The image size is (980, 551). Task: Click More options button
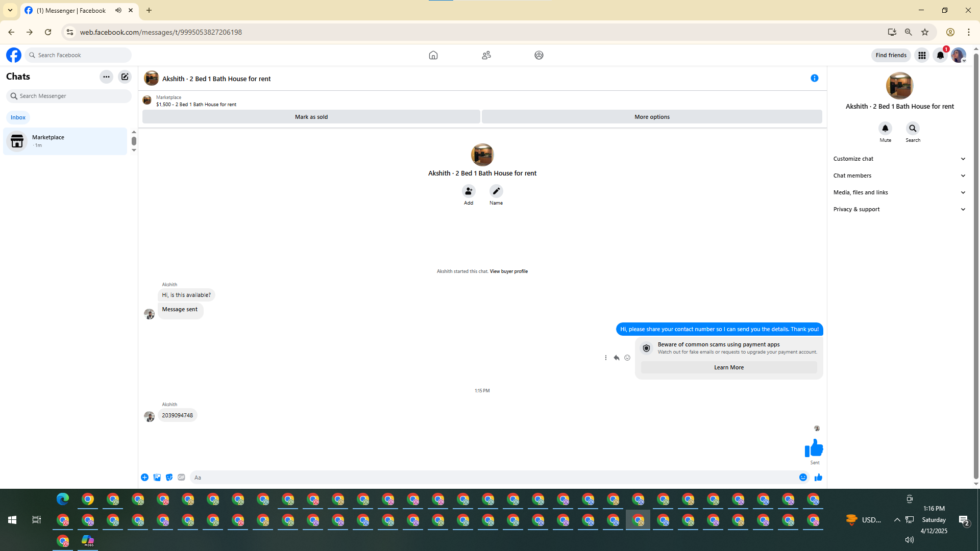[x=652, y=117]
